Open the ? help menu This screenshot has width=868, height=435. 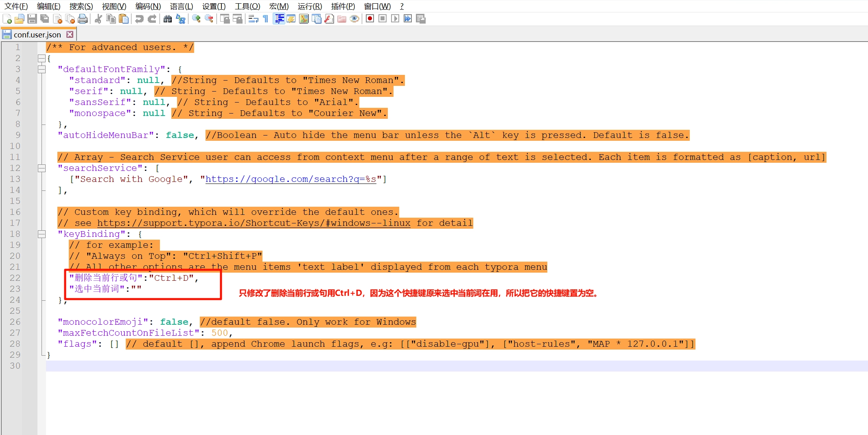tap(402, 6)
